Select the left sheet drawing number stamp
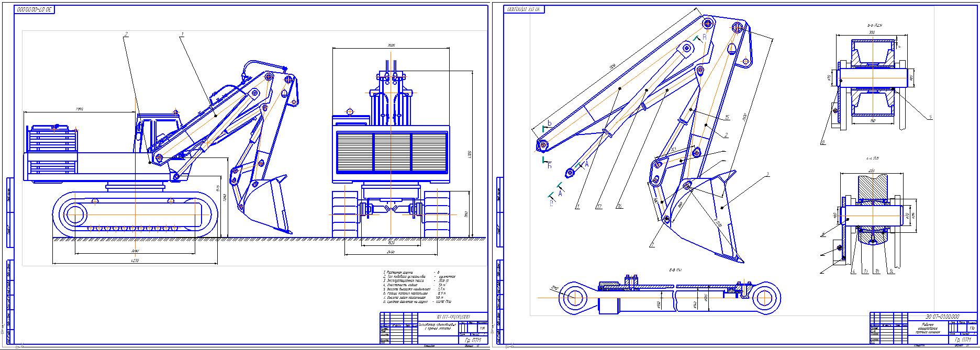Image resolution: width=980 pixels, height=350 pixels. click(35, 10)
